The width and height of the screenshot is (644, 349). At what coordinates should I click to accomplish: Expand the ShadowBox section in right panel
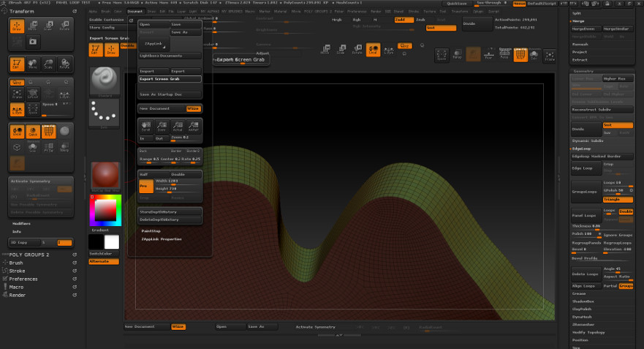(x=584, y=300)
